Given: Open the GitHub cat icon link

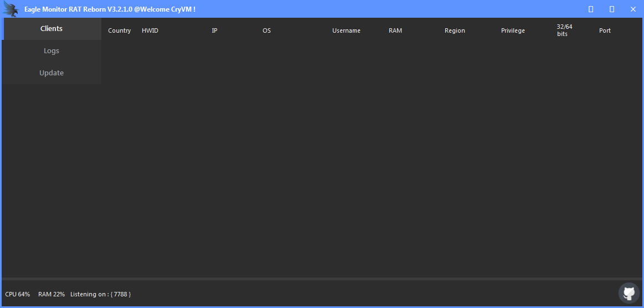Looking at the screenshot, I should (628, 293).
